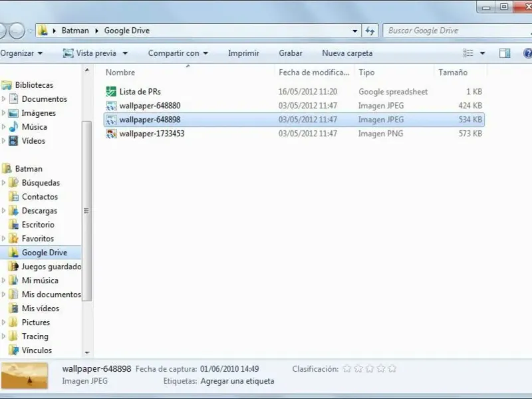The height and width of the screenshot is (399, 532).
Task: Open the Vídeos library icon
Action: 13,140
